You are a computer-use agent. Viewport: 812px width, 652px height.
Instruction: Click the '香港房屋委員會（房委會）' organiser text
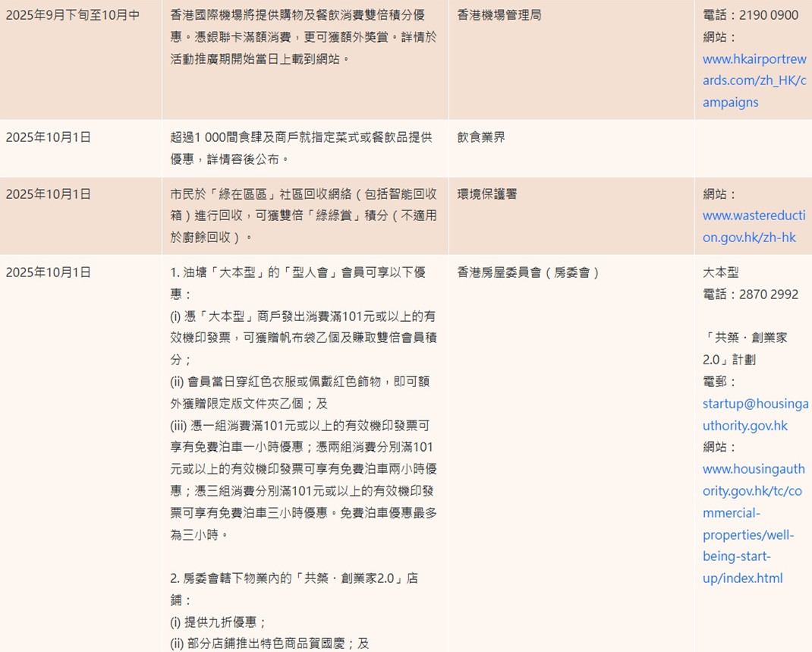click(x=529, y=272)
